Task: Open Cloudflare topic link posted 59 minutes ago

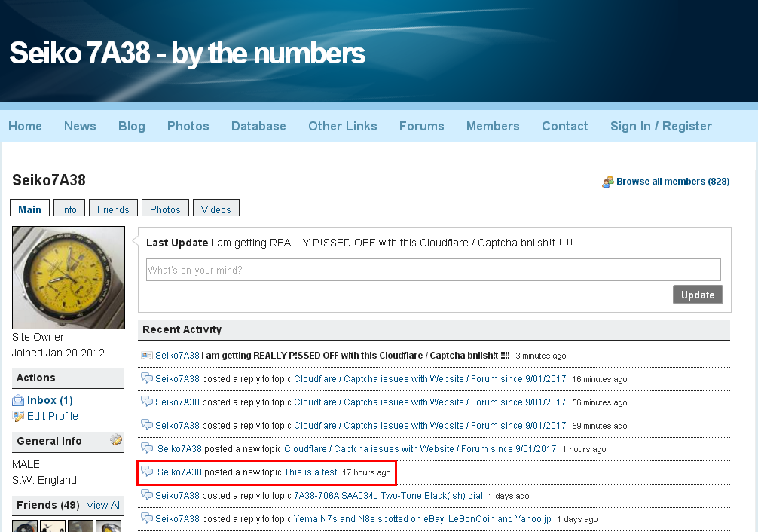Action: [429, 425]
